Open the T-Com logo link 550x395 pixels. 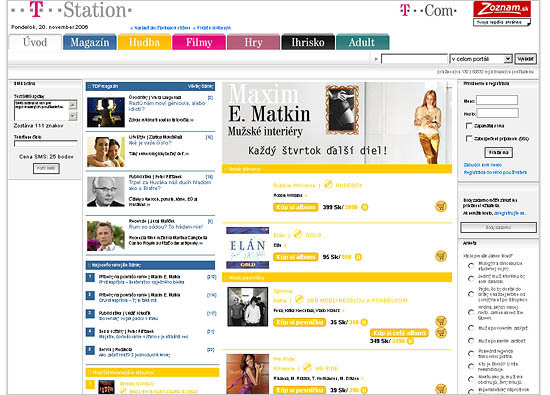pyautogui.click(x=428, y=11)
